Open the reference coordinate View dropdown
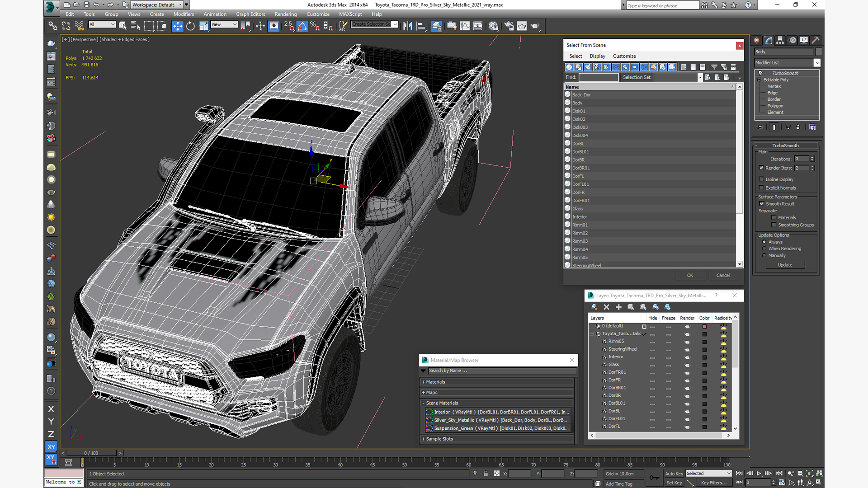Image resolution: width=868 pixels, height=488 pixels. 224,24
